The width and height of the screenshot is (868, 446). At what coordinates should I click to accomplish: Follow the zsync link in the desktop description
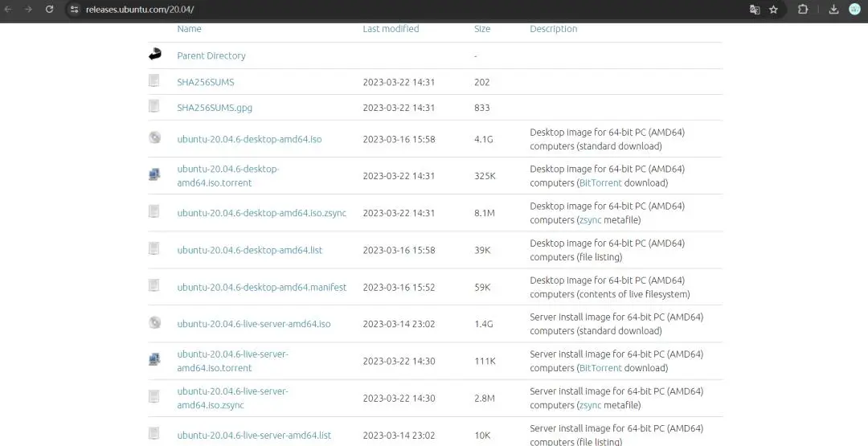(x=590, y=219)
